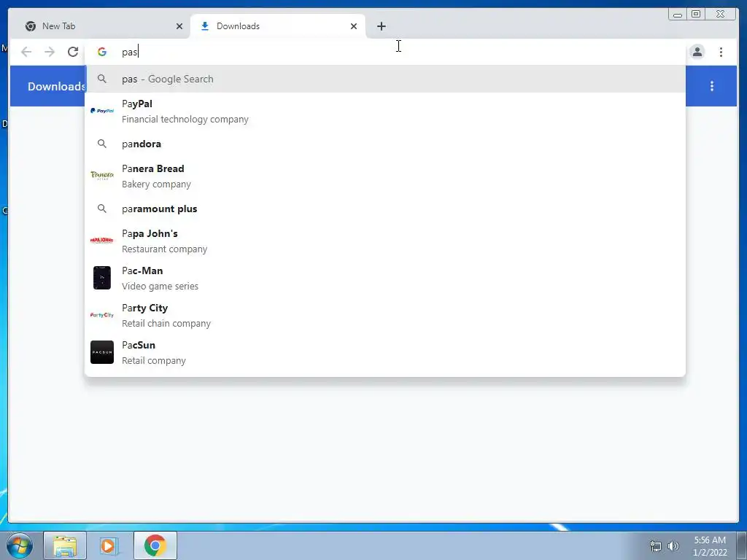
Task: Click 'Bakery company' description text
Action: (156, 184)
